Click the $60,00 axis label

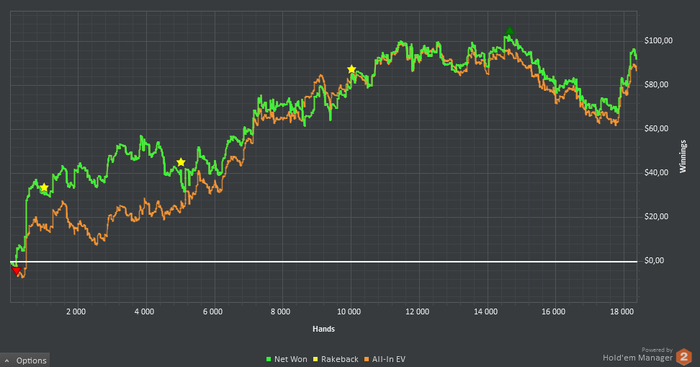[656, 129]
